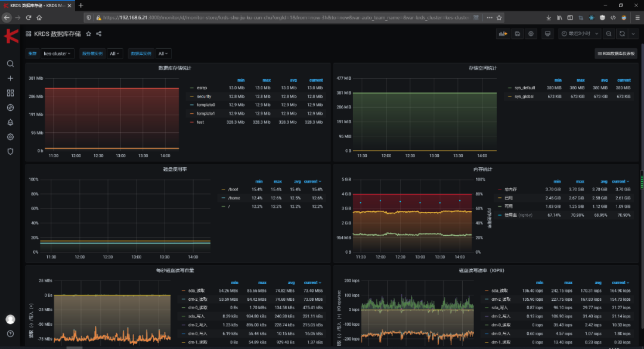The width and height of the screenshot is (644, 349).
Task: Click the Add panel toolbar icon
Action: pyautogui.click(x=503, y=33)
